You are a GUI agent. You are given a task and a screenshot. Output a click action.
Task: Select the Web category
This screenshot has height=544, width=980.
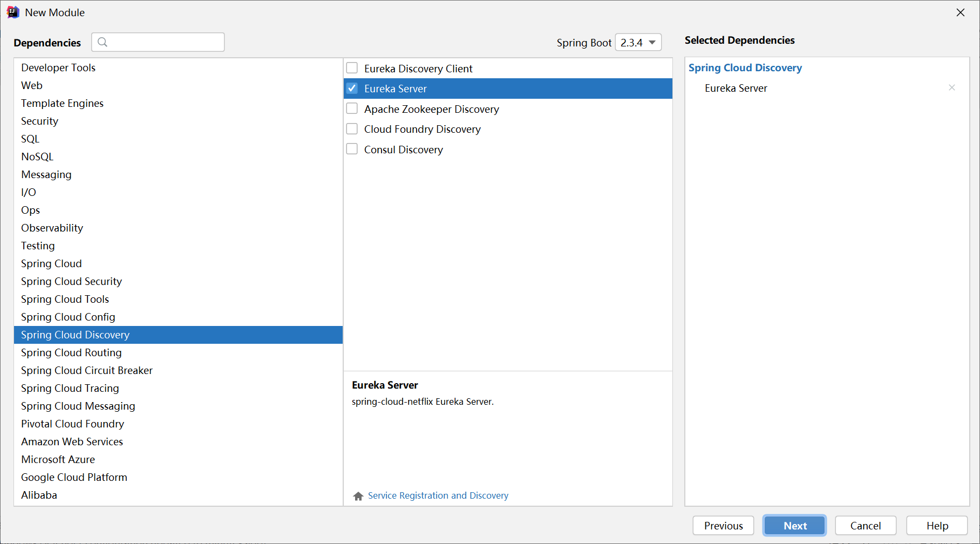tap(178, 85)
